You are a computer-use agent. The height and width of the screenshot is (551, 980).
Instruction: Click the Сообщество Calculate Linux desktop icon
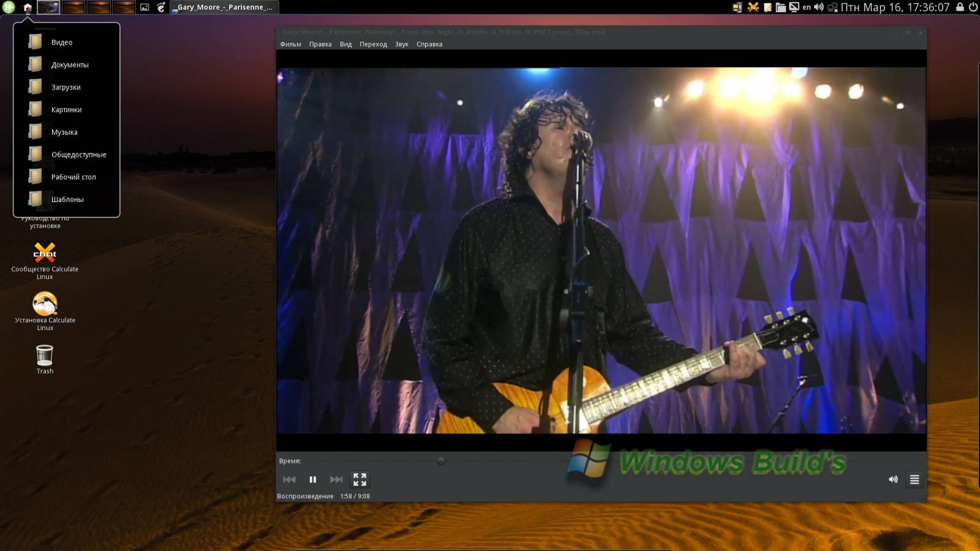45,261
